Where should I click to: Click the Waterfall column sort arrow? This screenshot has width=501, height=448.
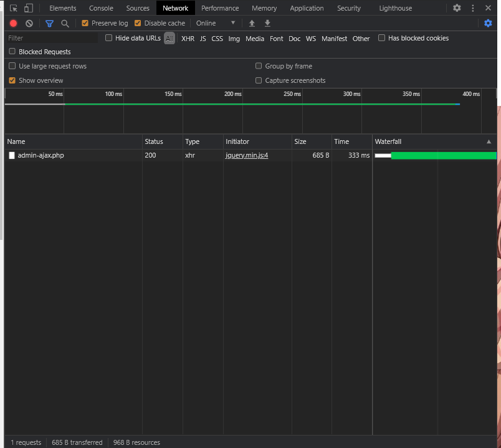[489, 142]
